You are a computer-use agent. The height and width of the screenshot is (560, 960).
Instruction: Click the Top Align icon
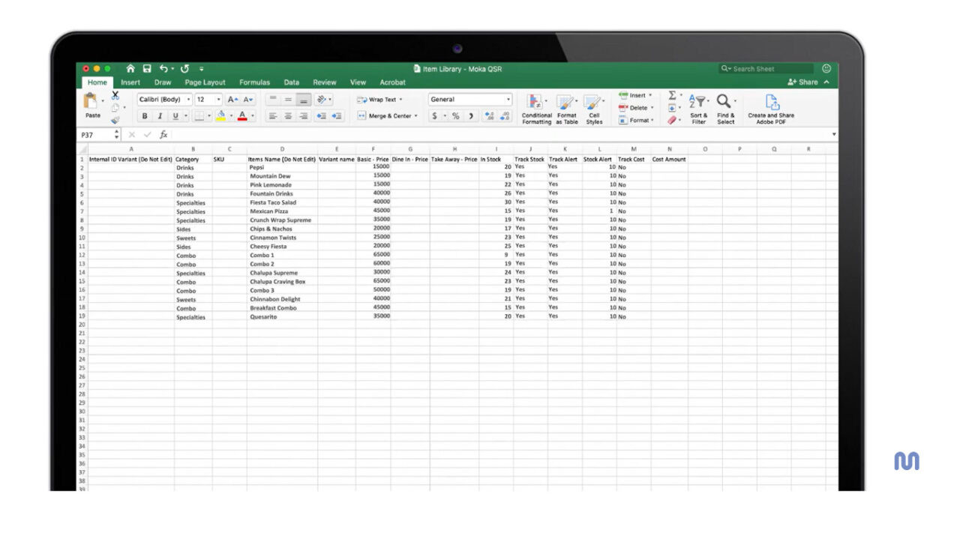tap(273, 99)
